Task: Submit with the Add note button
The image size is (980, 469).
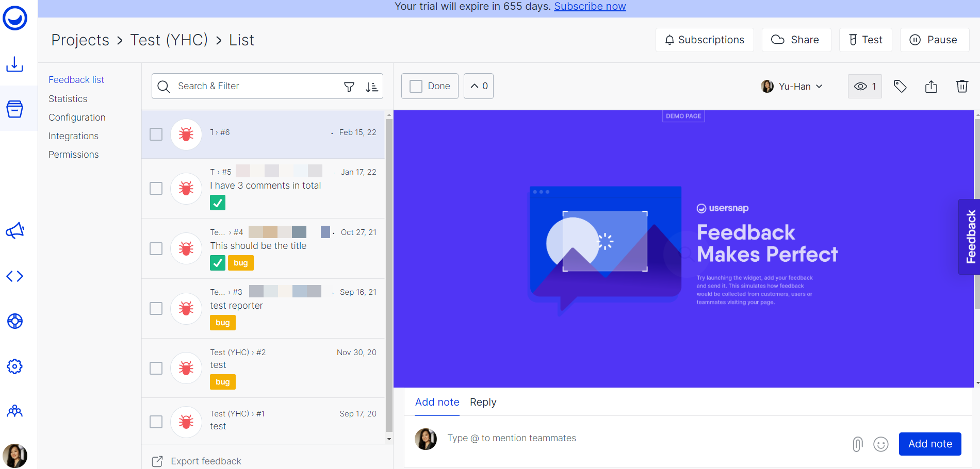Action: point(930,444)
